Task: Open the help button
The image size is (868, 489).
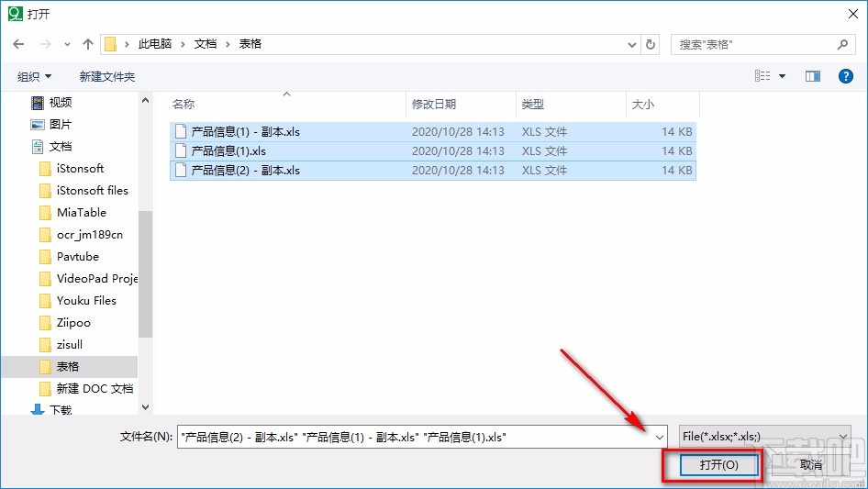Action: click(845, 76)
